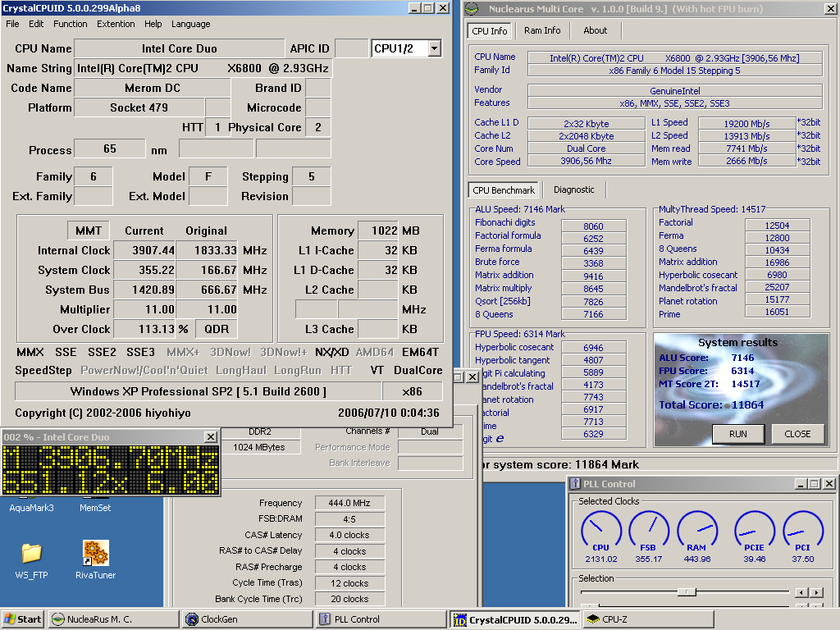Close the small clock display widget

point(211,437)
